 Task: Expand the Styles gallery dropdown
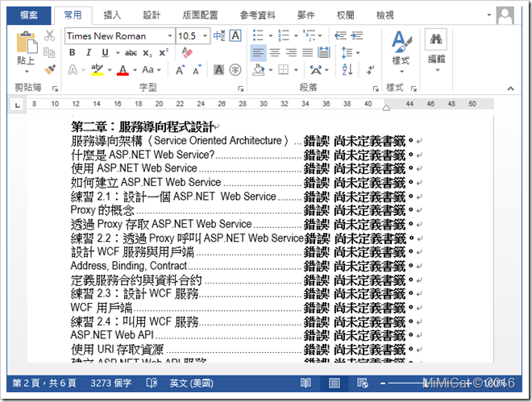click(401, 72)
